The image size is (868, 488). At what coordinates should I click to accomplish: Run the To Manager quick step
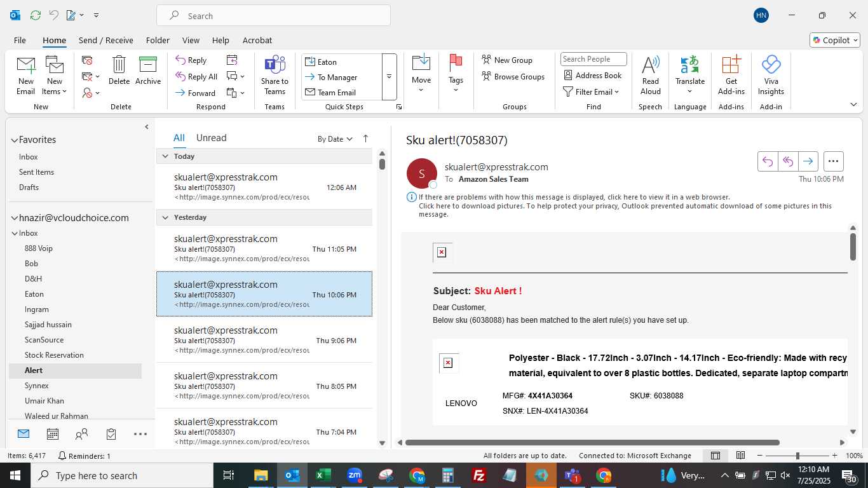(342, 77)
